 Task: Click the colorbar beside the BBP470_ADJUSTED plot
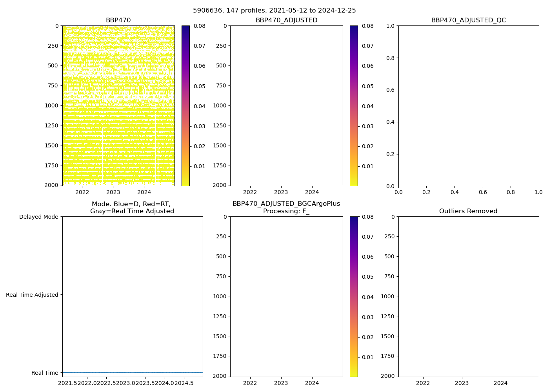[354, 106]
